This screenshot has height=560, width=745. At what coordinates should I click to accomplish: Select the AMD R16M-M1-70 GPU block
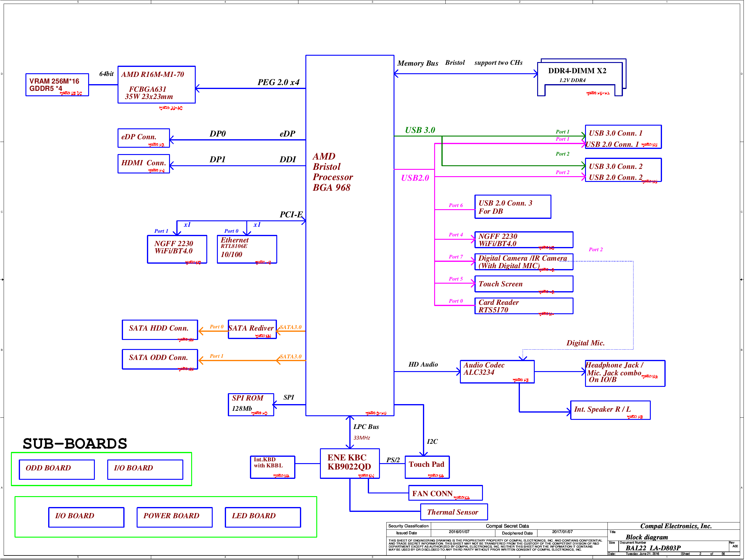[x=156, y=85]
